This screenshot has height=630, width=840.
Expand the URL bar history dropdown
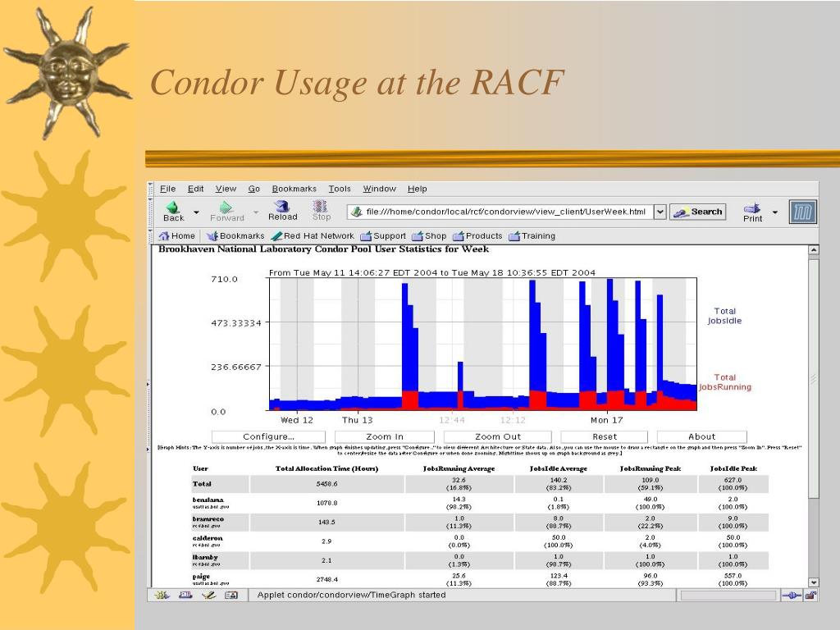click(x=660, y=212)
